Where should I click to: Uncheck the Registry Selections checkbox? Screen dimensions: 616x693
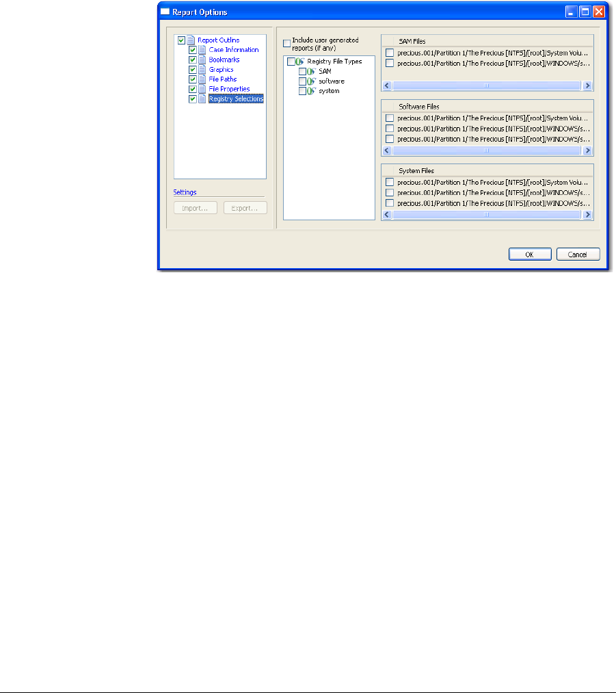click(193, 99)
